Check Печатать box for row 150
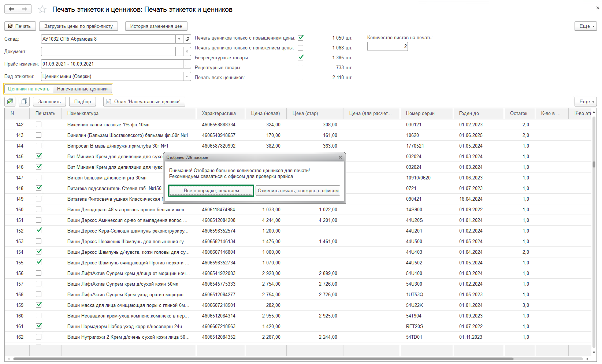 38,209
